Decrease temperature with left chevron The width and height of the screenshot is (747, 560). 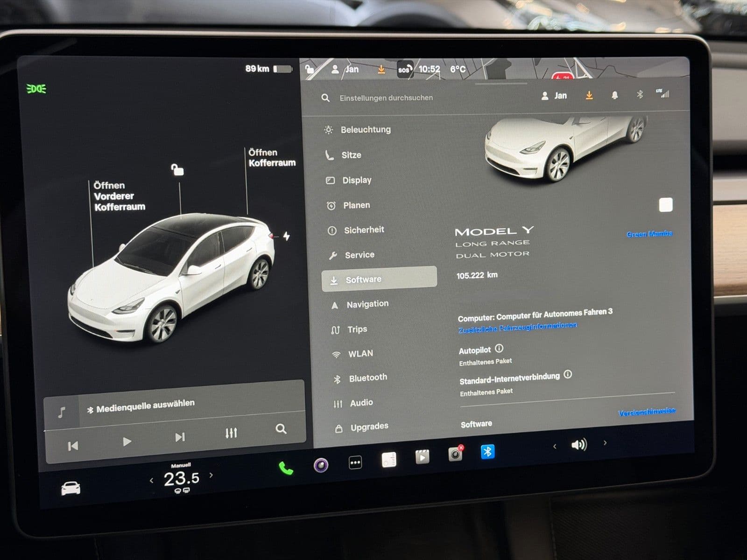pos(151,480)
